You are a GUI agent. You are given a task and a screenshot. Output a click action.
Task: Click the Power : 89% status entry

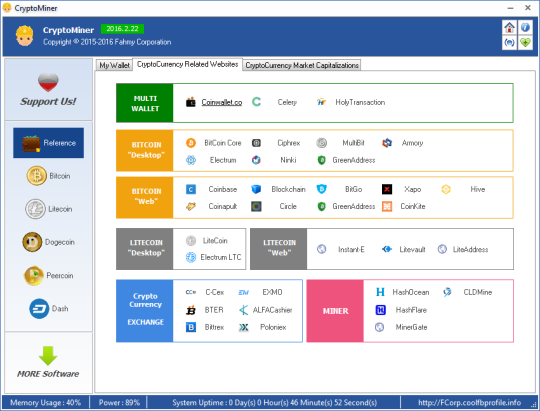click(119, 402)
